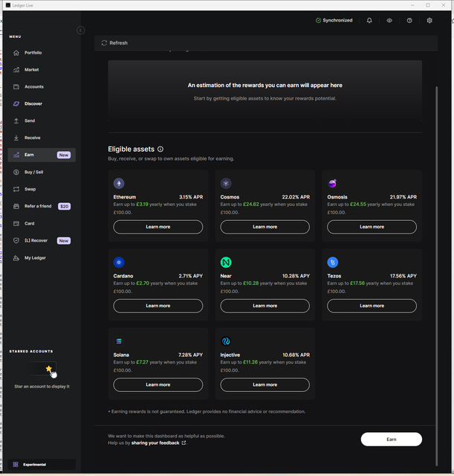This screenshot has height=476, width=454.
Task: Click the Synchronized status indicator
Action: [x=334, y=20]
